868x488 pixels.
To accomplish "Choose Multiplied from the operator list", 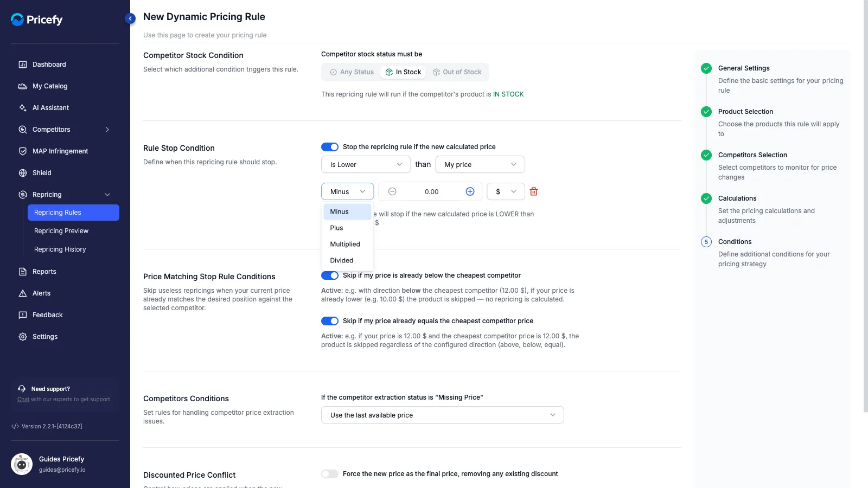I will tap(347, 244).
